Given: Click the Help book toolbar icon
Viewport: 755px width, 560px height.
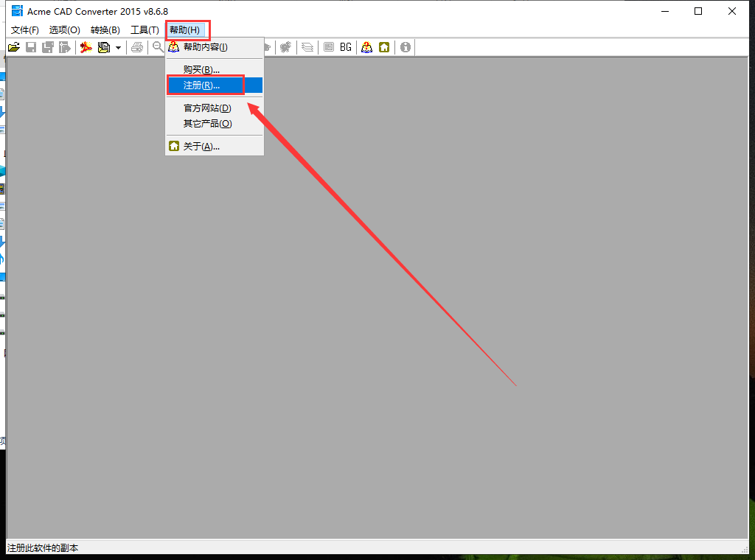Looking at the screenshot, I should pyautogui.click(x=367, y=47).
